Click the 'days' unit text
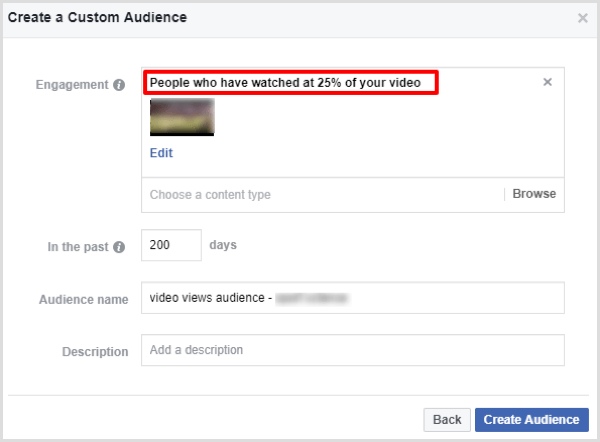 [x=223, y=245]
